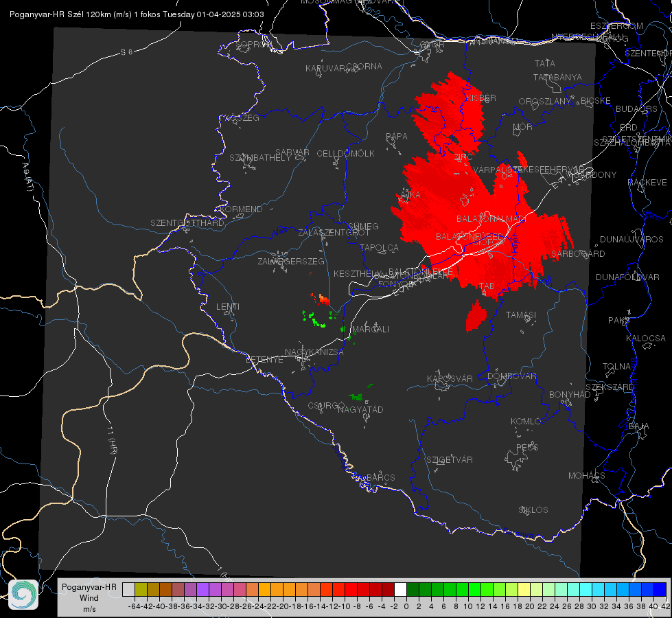Screen dimensions: 672x618
Task: Click the Poganyvar-HR Wind m/s legend label
Action: 89,597
